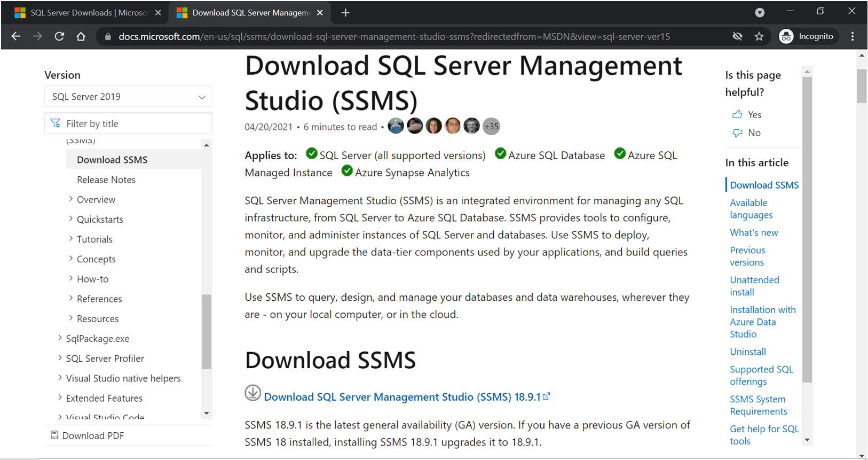
Task: Click the filter funnel icon
Action: [x=56, y=123]
